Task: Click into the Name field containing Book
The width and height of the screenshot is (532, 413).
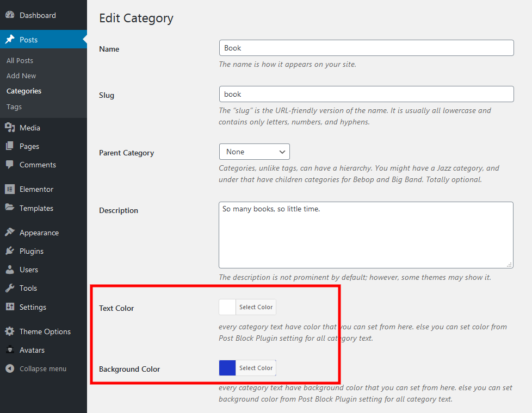Action: 366,48
